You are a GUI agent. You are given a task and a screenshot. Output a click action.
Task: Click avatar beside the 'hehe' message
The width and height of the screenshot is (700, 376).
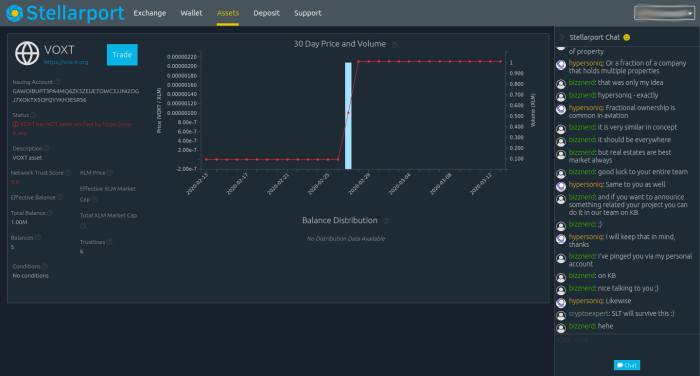pyautogui.click(x=561, y=328)
